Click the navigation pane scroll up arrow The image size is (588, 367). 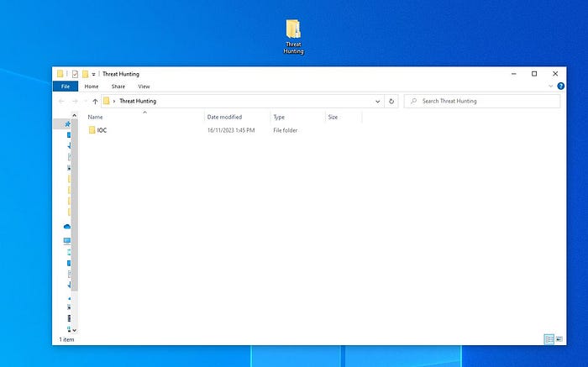74,115
